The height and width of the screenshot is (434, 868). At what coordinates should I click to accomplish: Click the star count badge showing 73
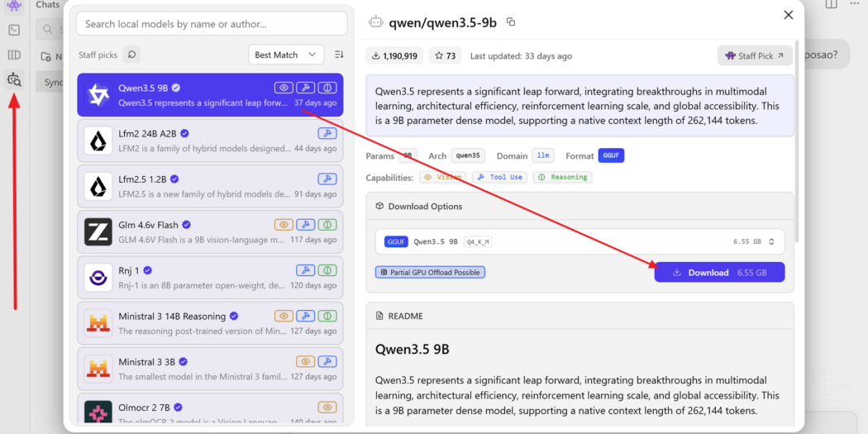click(x=445, y=56)
